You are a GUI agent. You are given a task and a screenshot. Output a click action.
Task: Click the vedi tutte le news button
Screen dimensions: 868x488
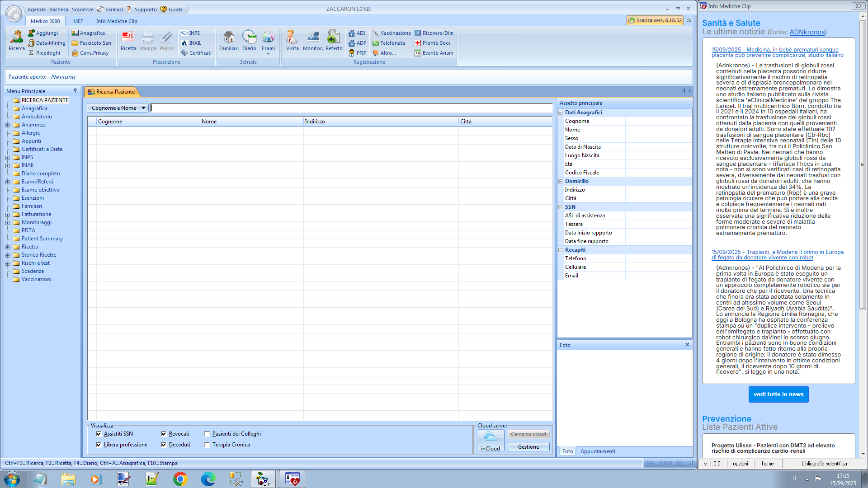tap(778, 394)
